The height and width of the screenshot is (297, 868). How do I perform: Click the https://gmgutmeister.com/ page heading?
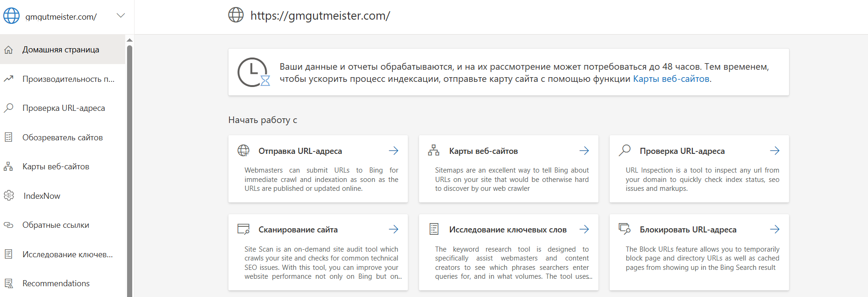(x=320, y=16)
